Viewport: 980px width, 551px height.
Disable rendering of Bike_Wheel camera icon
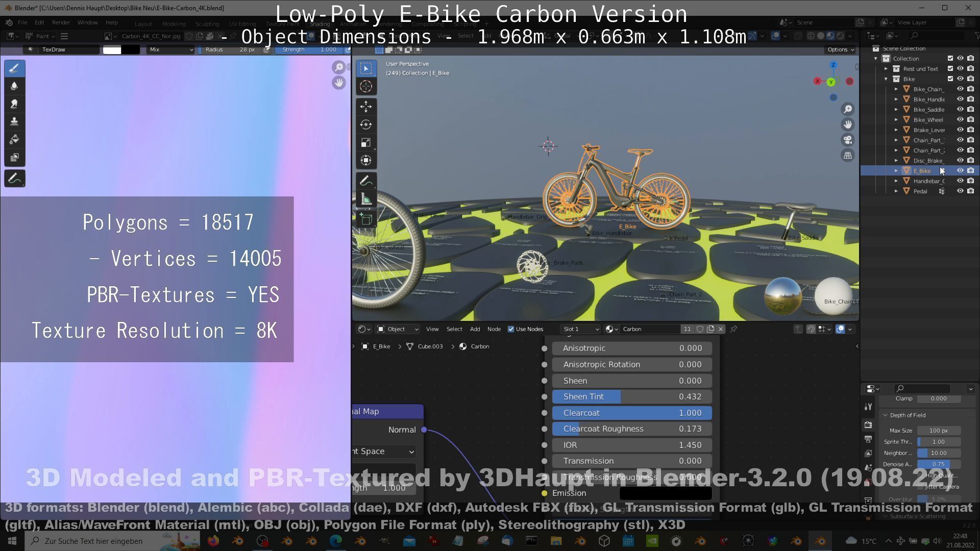(x=971, y=120)
